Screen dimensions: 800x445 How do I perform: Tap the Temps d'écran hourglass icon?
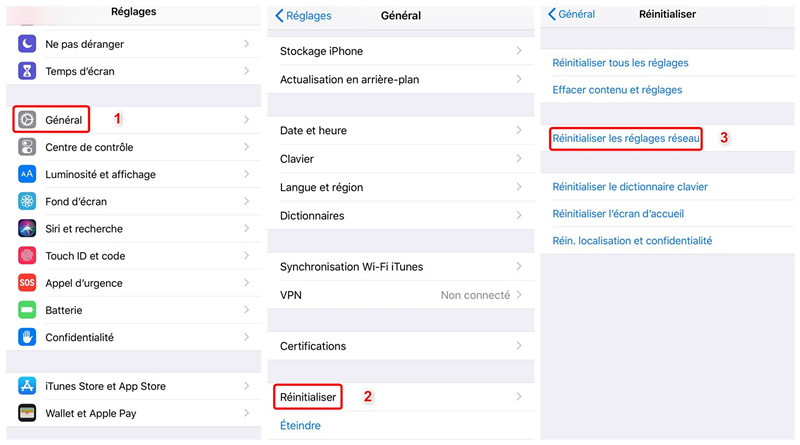point(27,72)
